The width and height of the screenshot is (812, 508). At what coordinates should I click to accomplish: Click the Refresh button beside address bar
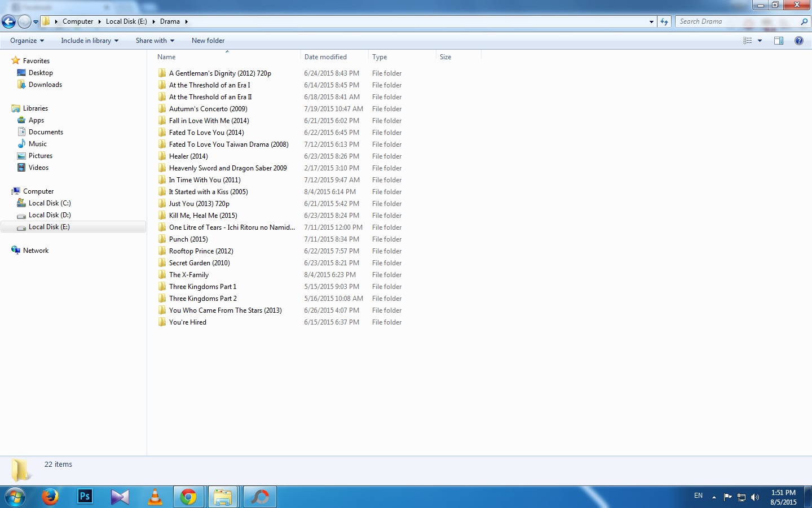[664, 22]
